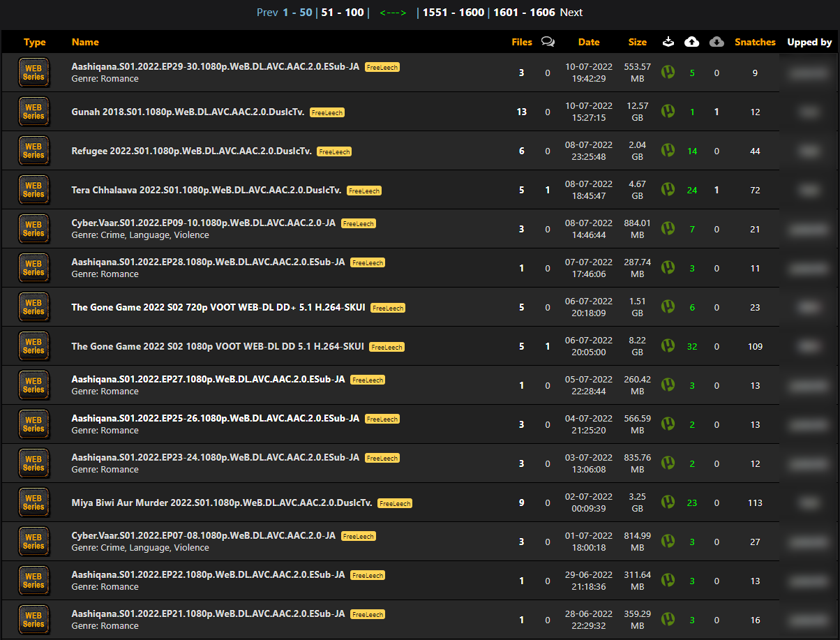Sort table by Size column

coord(638,42)
